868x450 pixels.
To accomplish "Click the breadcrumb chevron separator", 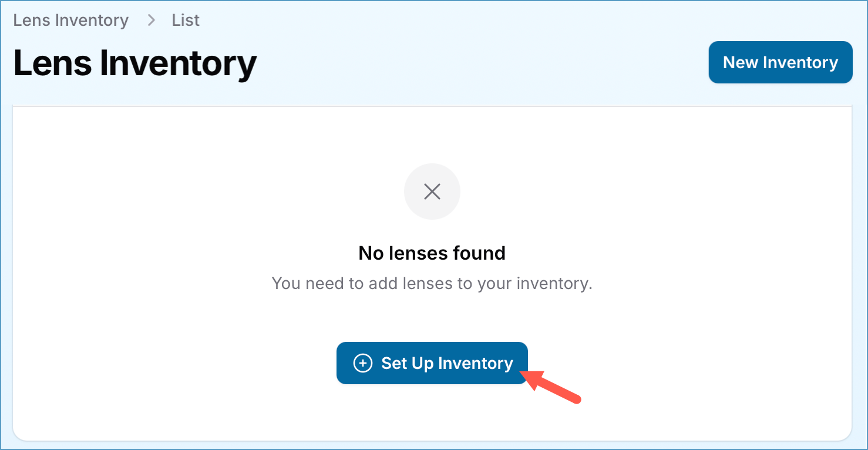I will [x=152, y=21].
